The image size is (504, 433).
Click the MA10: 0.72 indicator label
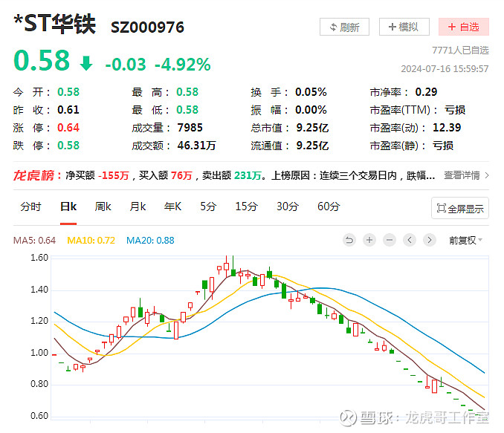pyautogui.click(x=91, y=241)
